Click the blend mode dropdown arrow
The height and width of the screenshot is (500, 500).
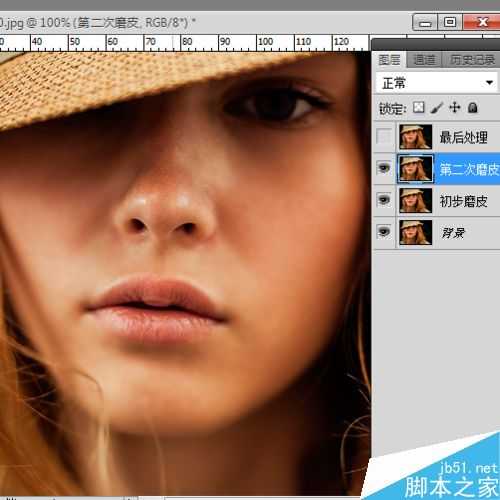click(489, 83)
